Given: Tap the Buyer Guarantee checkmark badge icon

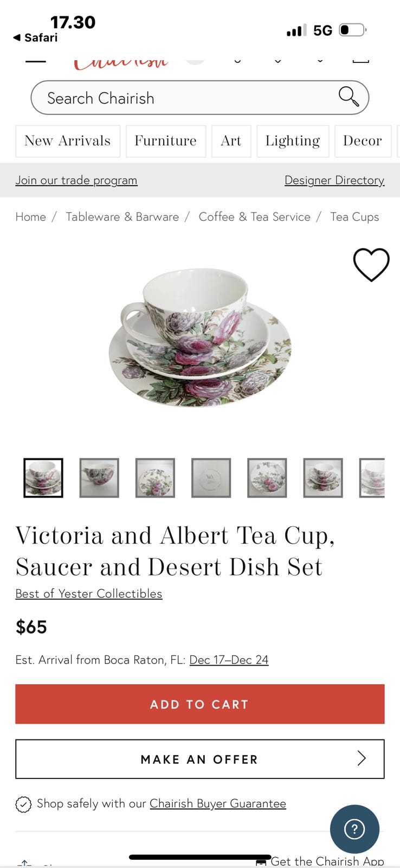Looking at the screenshot, I should tap(23, 804).
